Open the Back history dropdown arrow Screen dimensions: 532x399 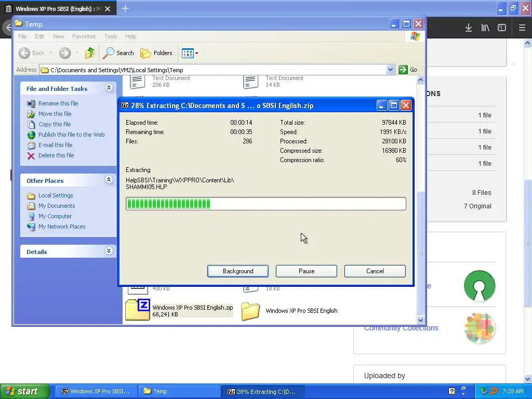point(50,53)
